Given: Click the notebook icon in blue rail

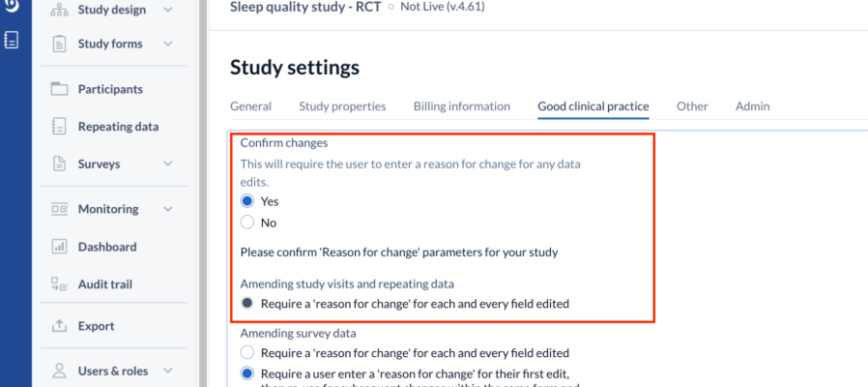Looking at the screenshot, I should click(11, 40).
